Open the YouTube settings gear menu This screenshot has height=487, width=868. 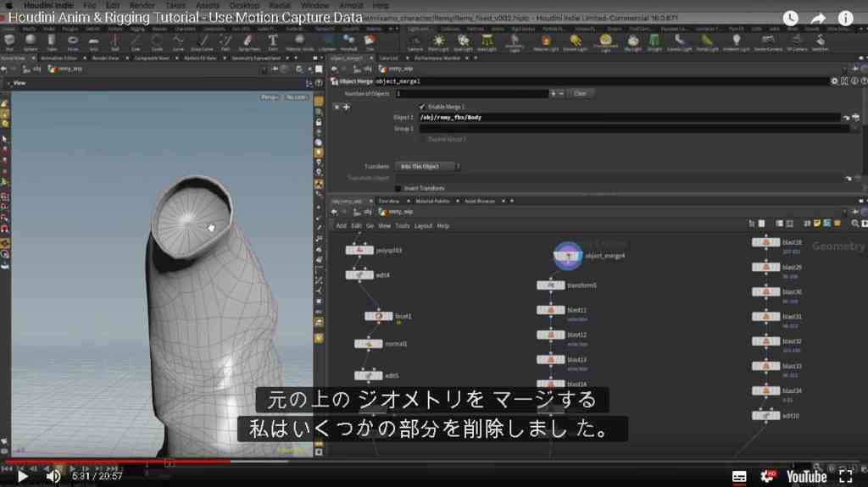767,477
